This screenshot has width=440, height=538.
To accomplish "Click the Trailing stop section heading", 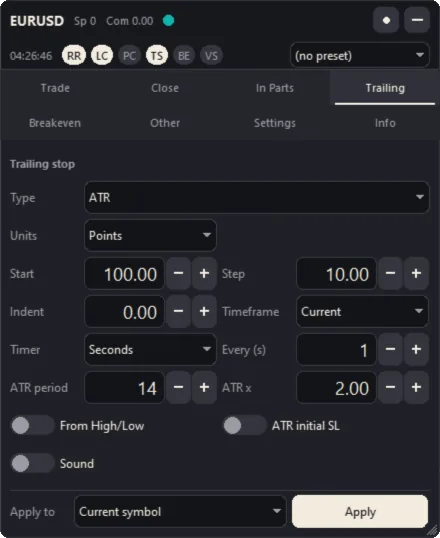I will click(42, 164).
